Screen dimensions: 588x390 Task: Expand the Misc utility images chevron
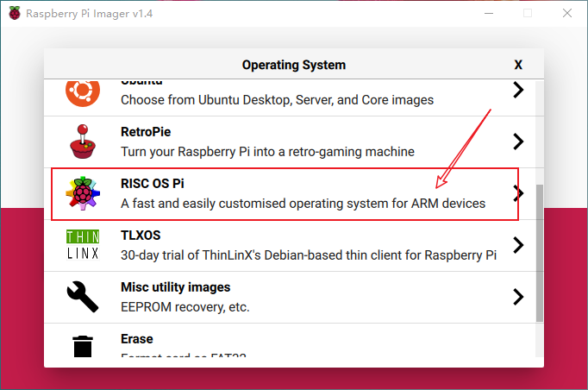518,297
